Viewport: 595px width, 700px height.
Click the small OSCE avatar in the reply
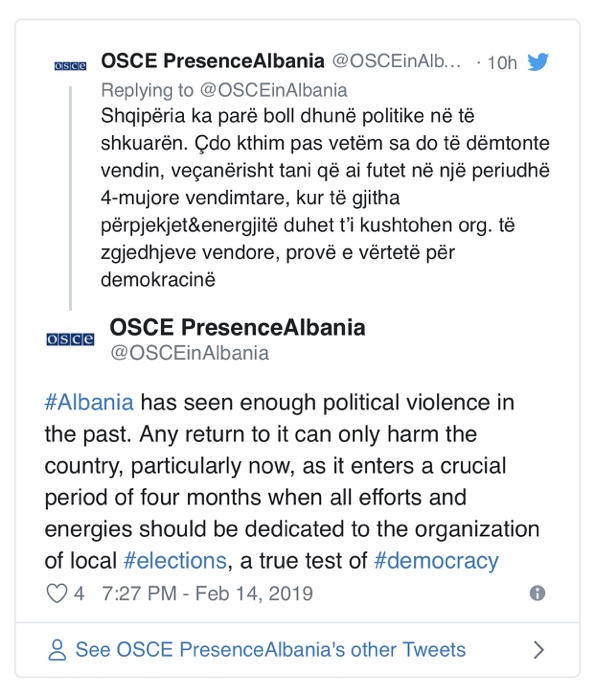tap(70, 66)
